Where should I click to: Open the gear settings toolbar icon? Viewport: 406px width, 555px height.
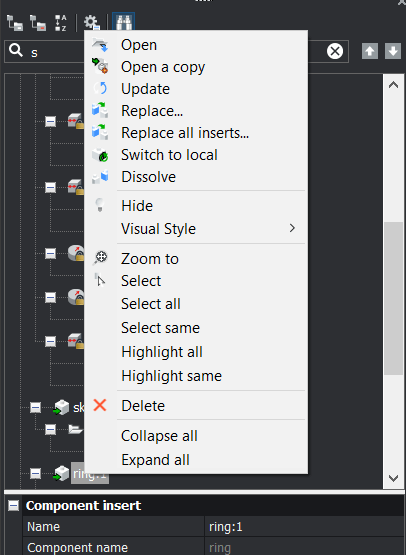click(x=91, y=22)
